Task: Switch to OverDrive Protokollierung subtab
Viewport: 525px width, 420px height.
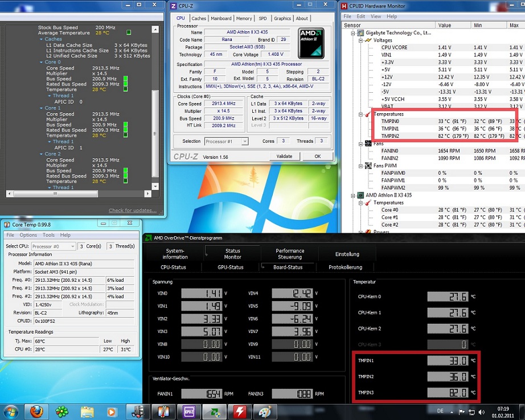Action: pos(346,267)
